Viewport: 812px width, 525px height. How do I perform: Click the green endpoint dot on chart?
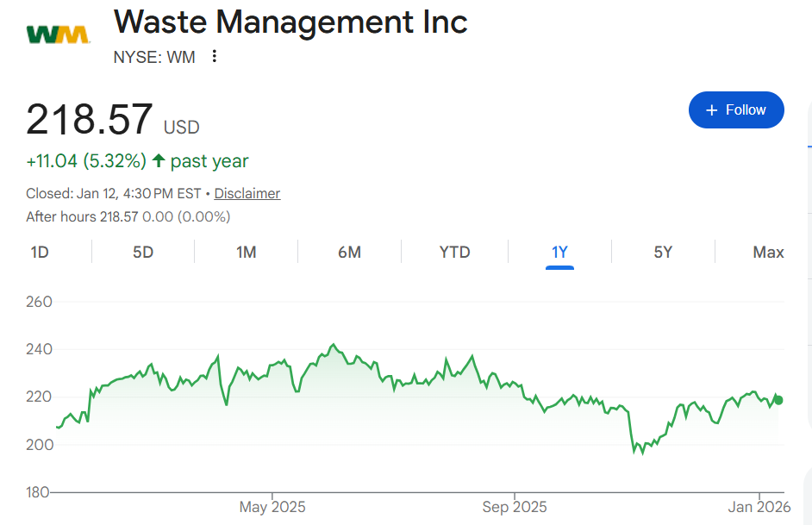[778, 400]
